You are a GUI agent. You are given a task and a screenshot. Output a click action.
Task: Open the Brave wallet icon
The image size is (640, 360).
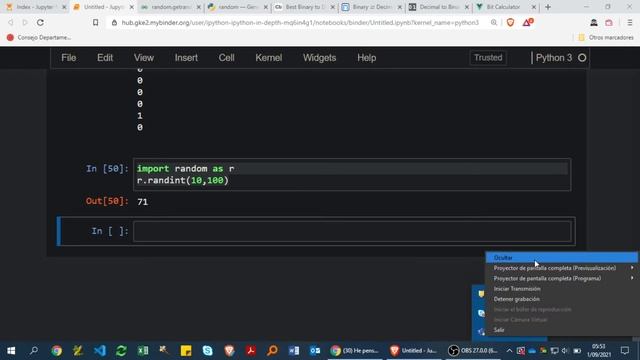point(609,23)
